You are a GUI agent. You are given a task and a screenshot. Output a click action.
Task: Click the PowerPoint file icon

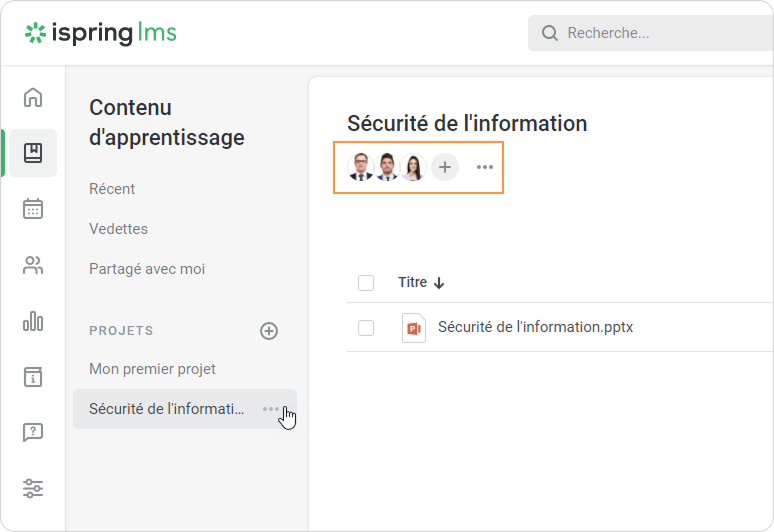tap(414, 328)
